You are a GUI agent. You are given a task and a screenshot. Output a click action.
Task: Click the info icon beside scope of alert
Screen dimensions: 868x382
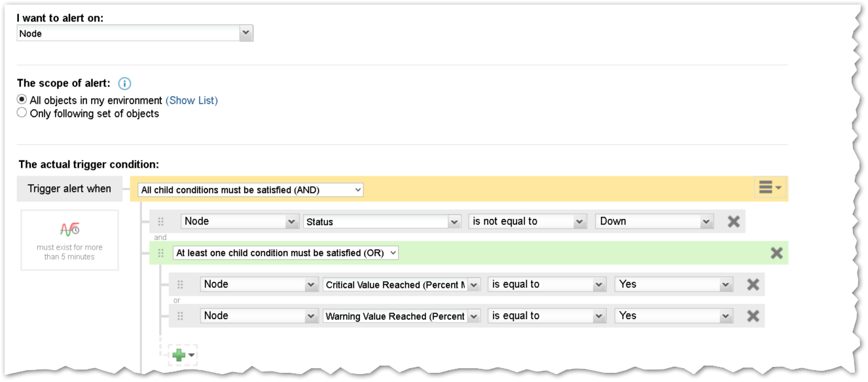point(124,84)
